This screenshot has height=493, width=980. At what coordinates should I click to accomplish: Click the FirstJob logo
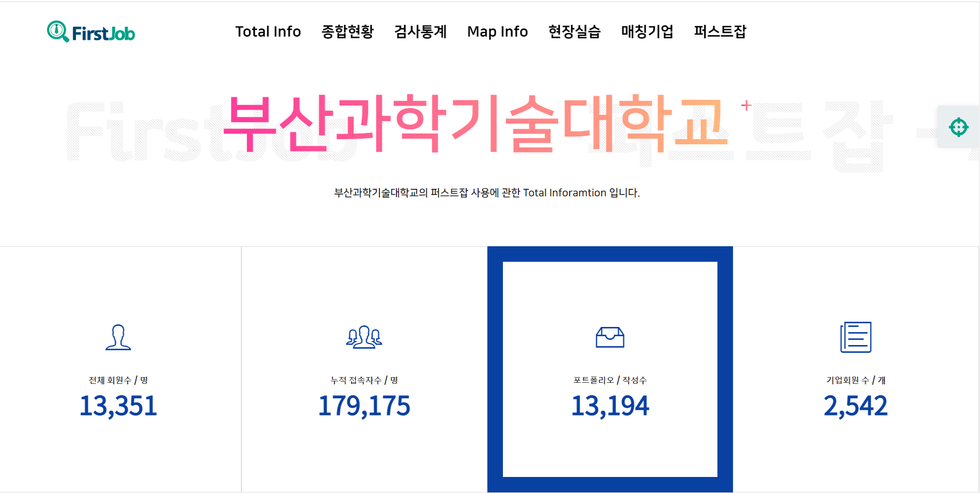tap(91, 32)
